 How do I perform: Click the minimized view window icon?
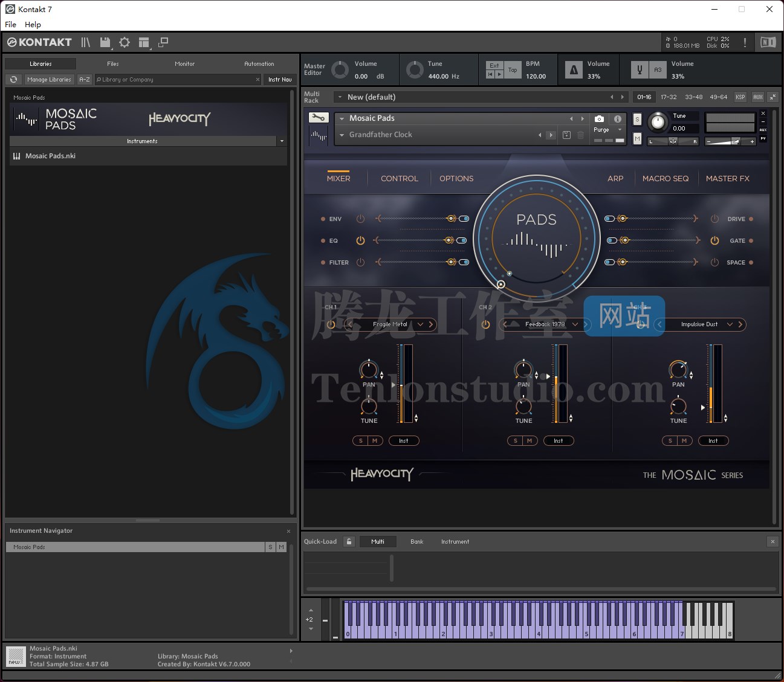click(163, 42)
